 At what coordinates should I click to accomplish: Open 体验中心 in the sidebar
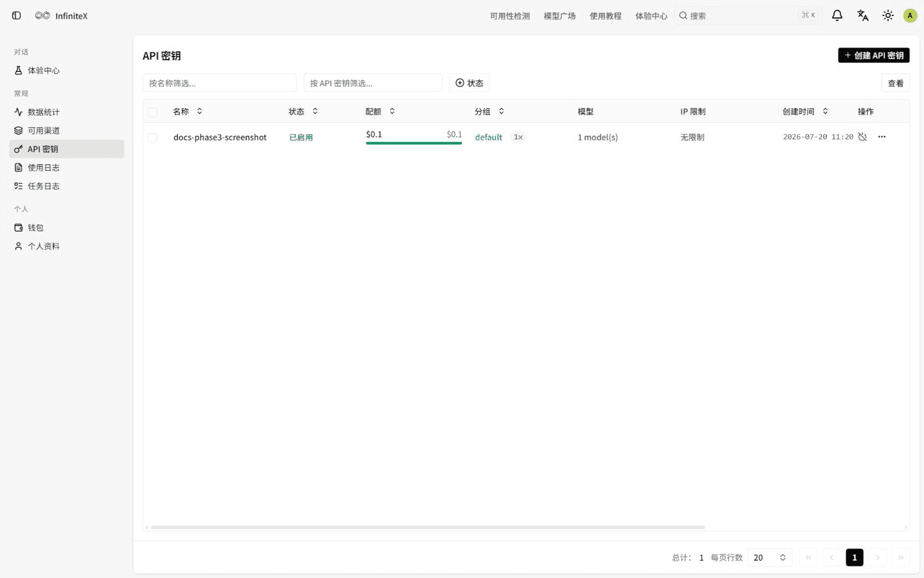(x=67, y=71)
